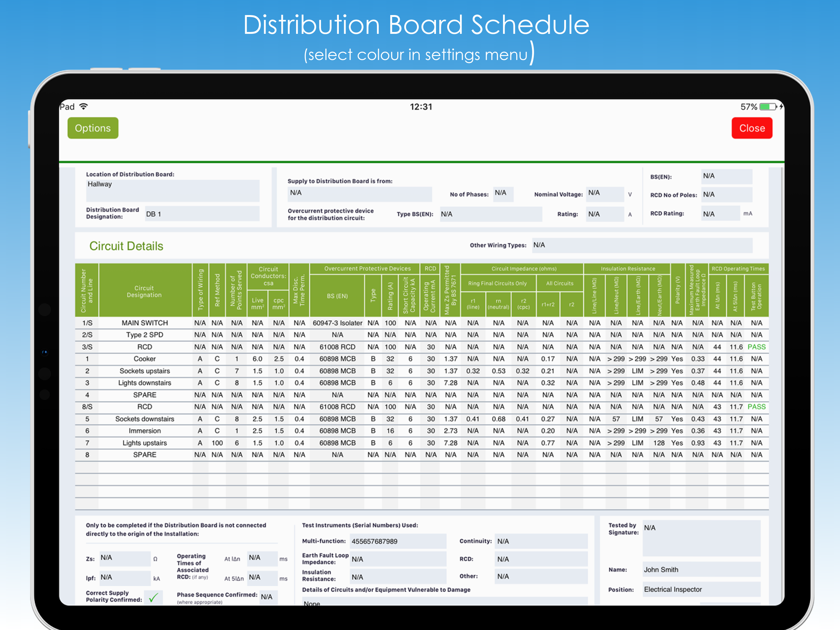The height and width of the screenshot is (630, 840).
Task: Tap the RCD Rating mA field
Action: point(720,214)
